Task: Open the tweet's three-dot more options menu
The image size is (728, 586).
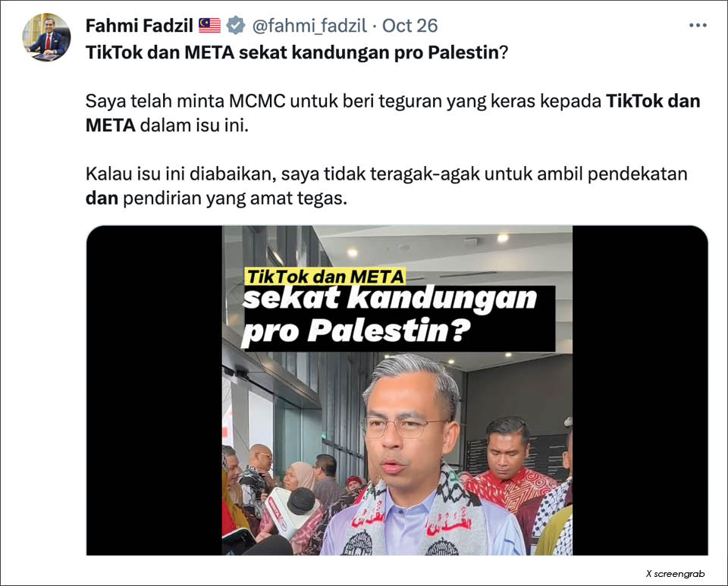Action: (698, 26)
